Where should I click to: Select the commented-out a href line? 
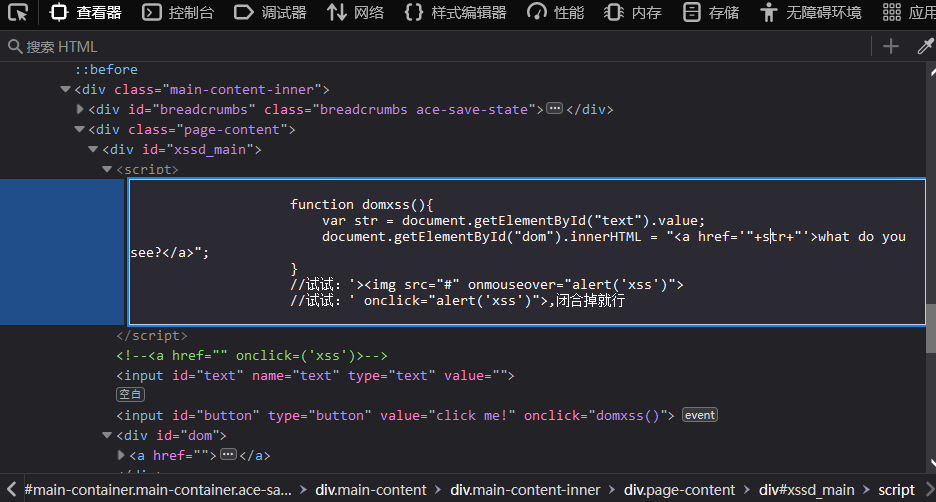coord(252,356)
